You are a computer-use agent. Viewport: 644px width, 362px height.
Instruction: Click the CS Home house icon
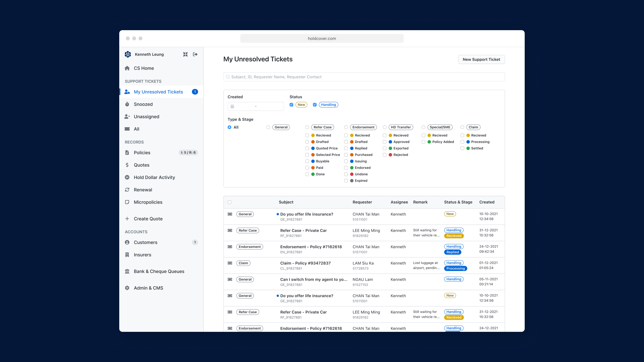click(127, 68)
